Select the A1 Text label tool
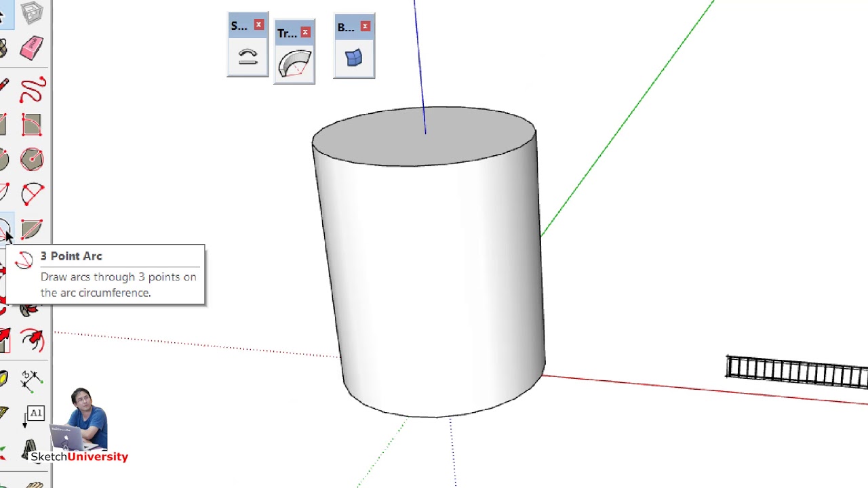This screenshot has width=868, height=488. pos(35,414)
